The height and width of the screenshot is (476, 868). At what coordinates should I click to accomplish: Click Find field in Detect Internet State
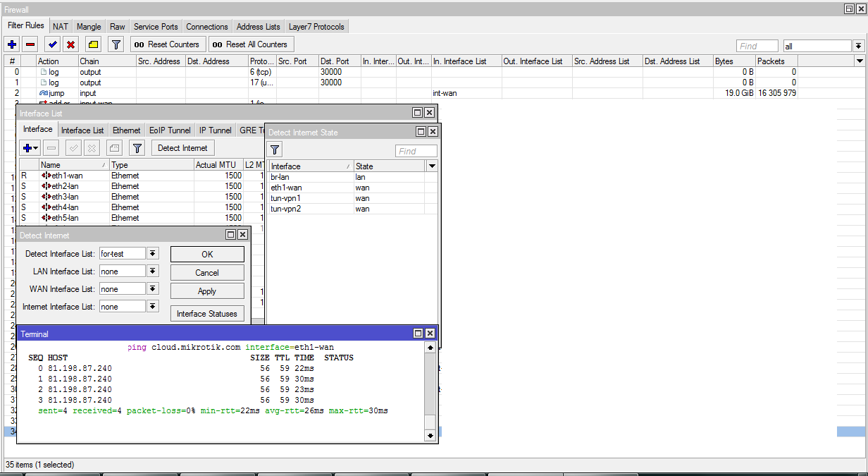[x=416, y=151]
